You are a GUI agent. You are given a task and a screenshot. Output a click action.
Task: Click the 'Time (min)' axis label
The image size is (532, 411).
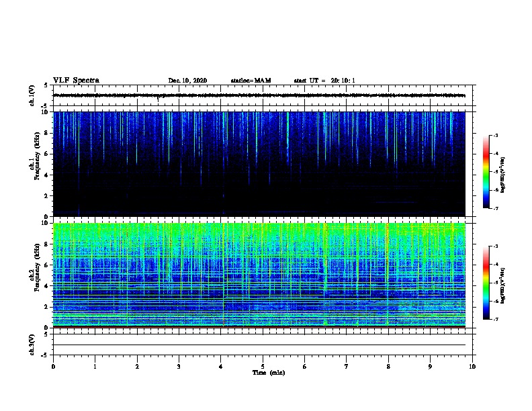pos(269,373)
